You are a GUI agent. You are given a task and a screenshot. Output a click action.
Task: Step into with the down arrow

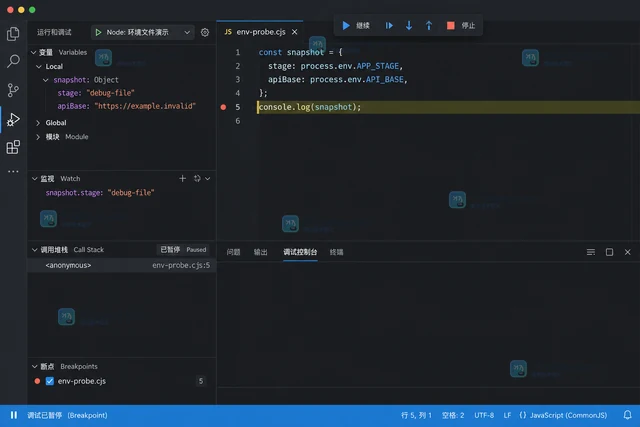coord(409,25)
